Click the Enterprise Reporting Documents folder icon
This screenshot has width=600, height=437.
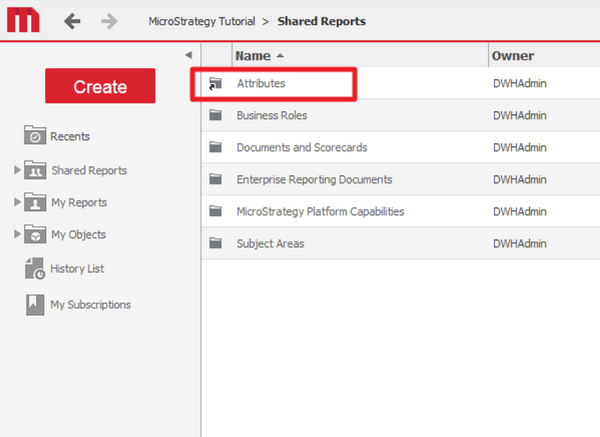[x=215, y=179]
